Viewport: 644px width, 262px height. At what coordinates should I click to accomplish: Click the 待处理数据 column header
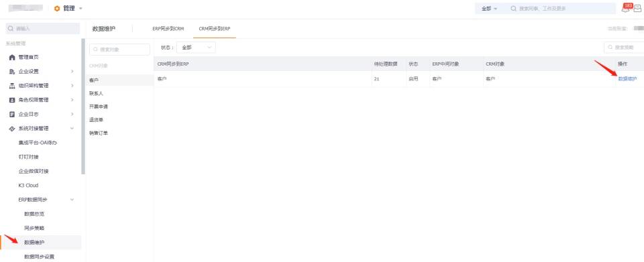(386, 64)
